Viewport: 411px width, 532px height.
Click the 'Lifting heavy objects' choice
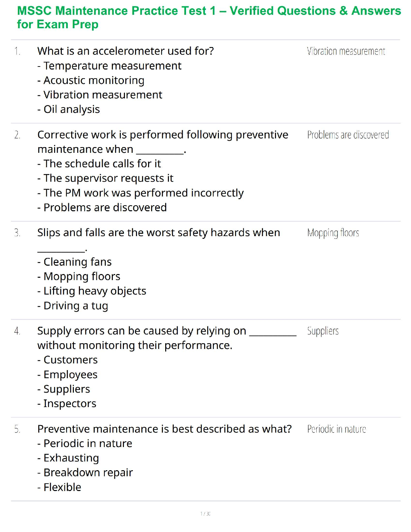pos(95,291)
